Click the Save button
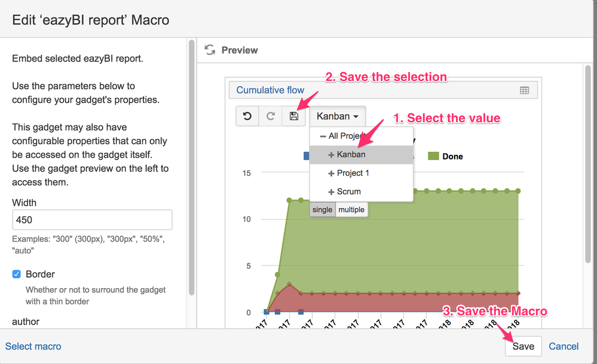 pos(523,346)
